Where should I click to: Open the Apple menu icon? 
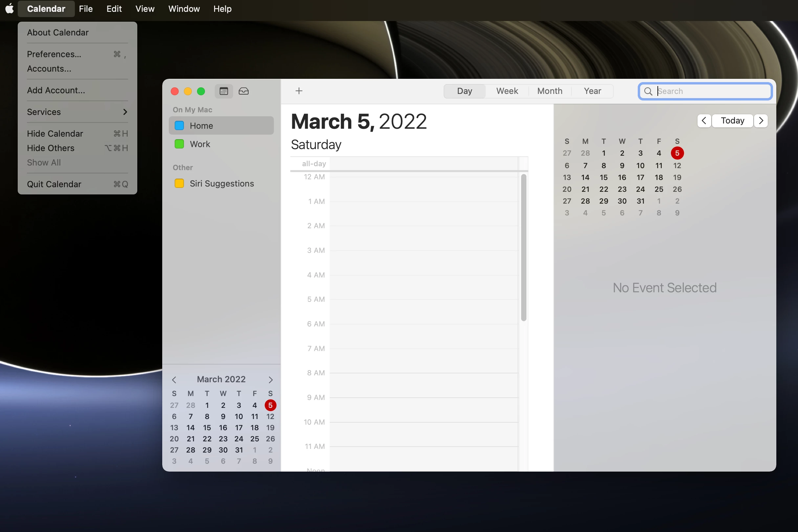(x=10, y=9)
